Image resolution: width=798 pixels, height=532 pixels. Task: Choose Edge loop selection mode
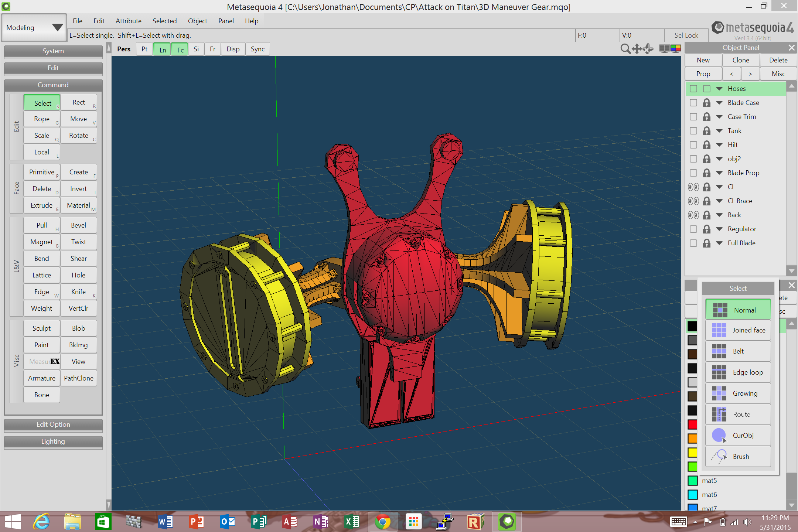[x=738, y=372]
